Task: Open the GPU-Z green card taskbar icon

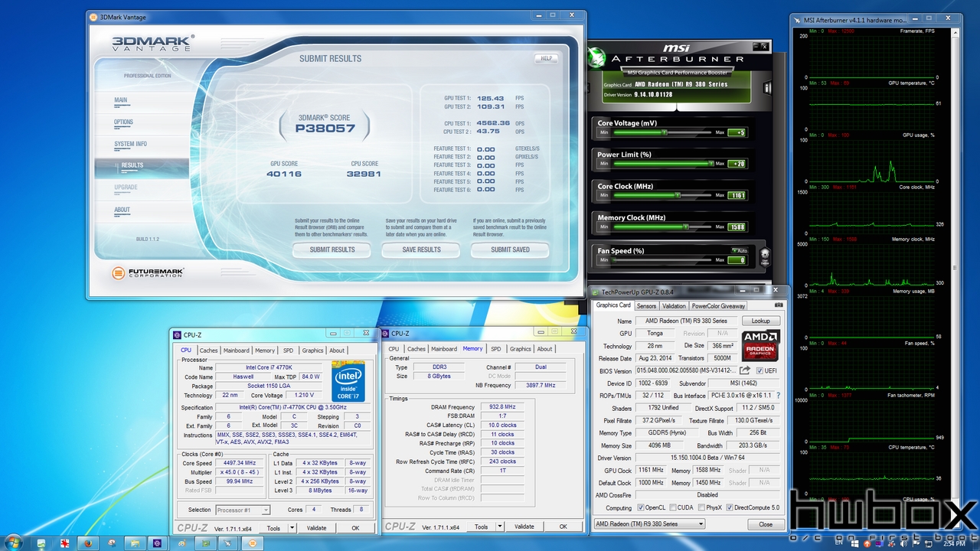Action: (204, 543)
